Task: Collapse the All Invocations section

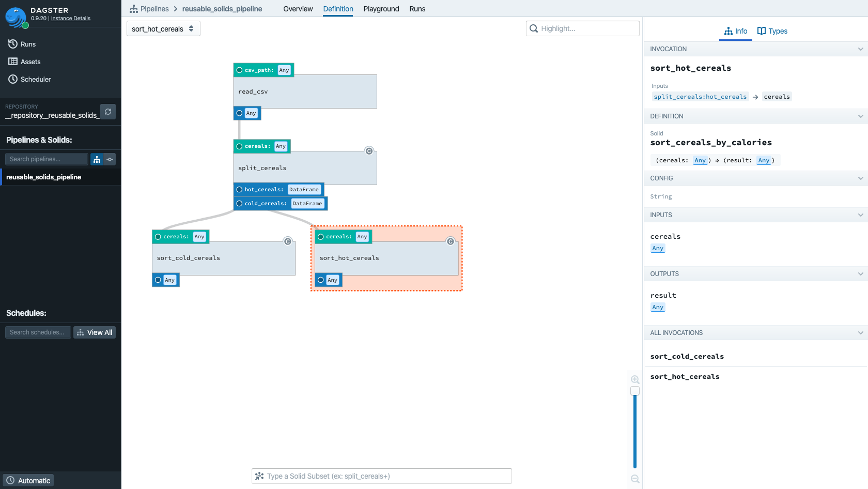Action: pyautogui.click(x=860, y=333)
